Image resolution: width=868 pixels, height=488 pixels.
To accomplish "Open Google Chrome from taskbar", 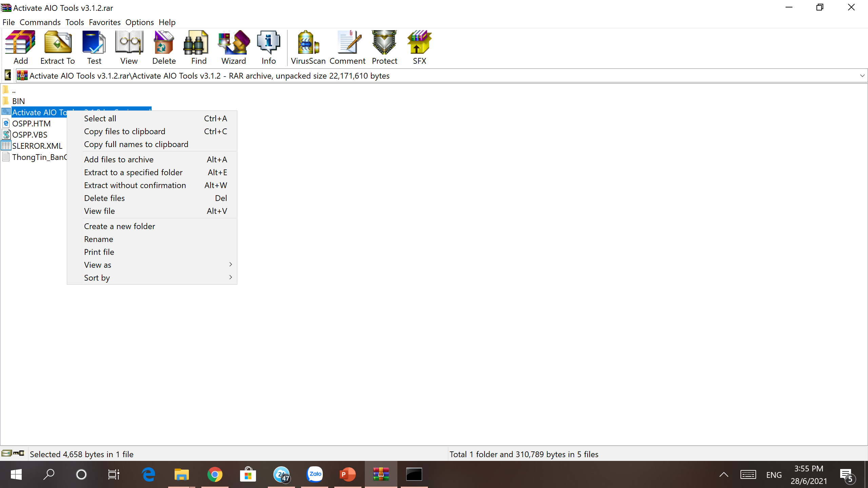I will click(215, 474).
